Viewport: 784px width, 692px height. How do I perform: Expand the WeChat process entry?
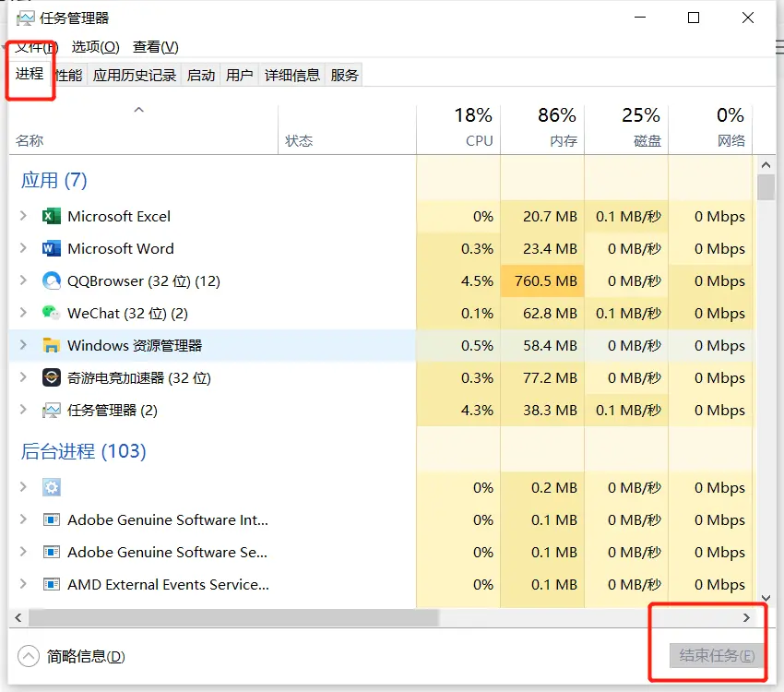(x=22, y=313)
